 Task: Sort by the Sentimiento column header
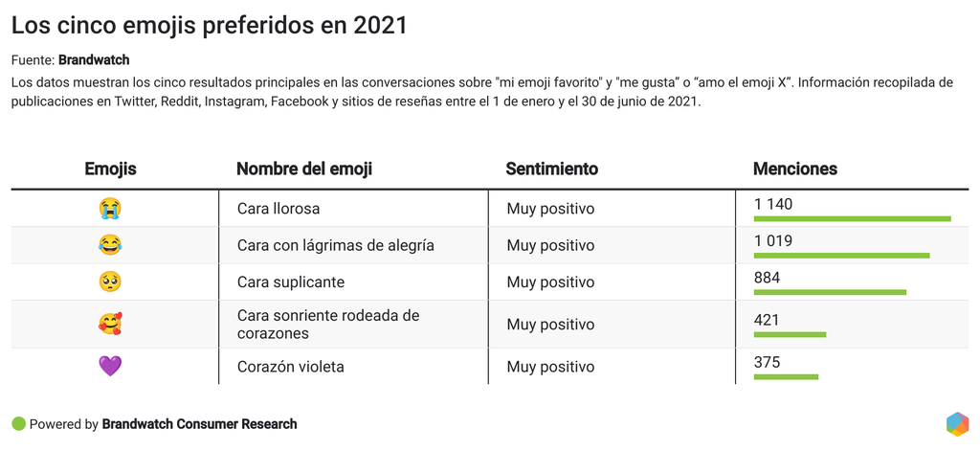[x=551, y=169]
